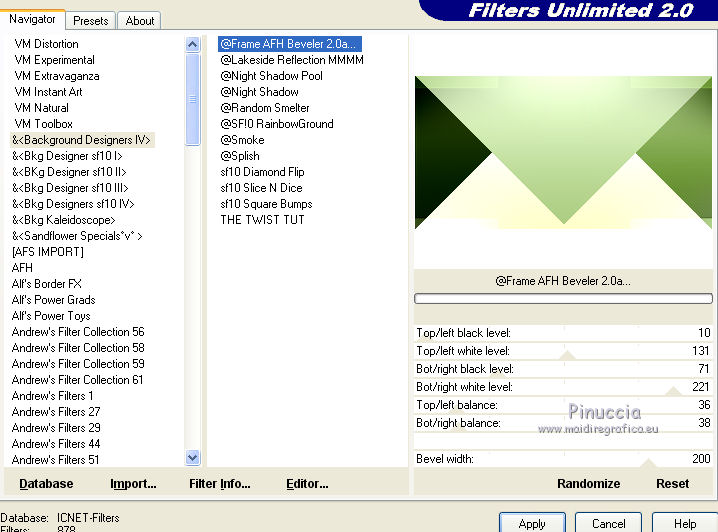The height and width of the screenshot is (532, 718).
Task: Adjust the Top/left white level slider
Action: (563, 351)
